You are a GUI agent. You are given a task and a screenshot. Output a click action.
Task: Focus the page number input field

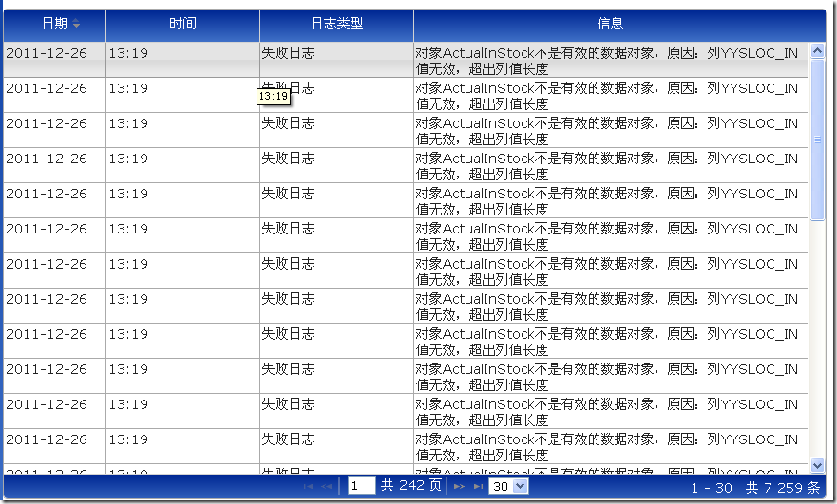(x=361, y=486)
